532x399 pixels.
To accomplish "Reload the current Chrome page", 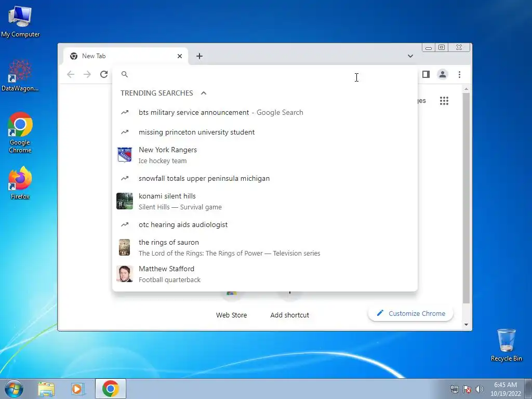I will [104, 74].
